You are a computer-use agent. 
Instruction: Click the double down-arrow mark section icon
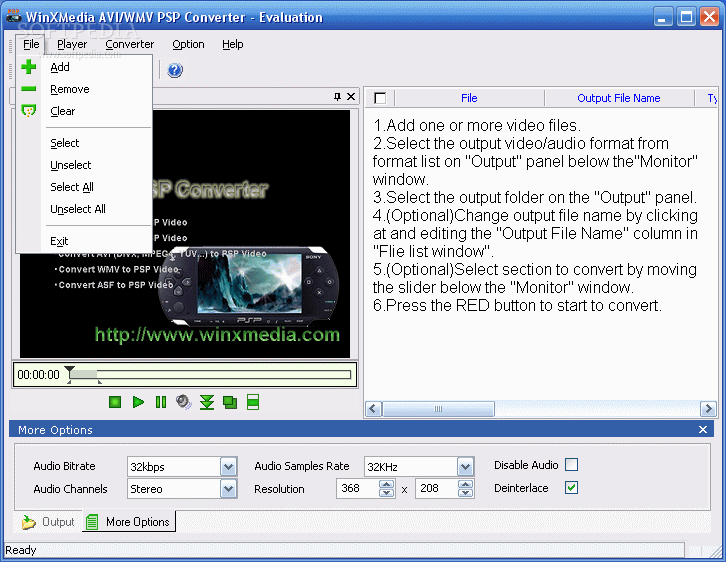point(207,402)
